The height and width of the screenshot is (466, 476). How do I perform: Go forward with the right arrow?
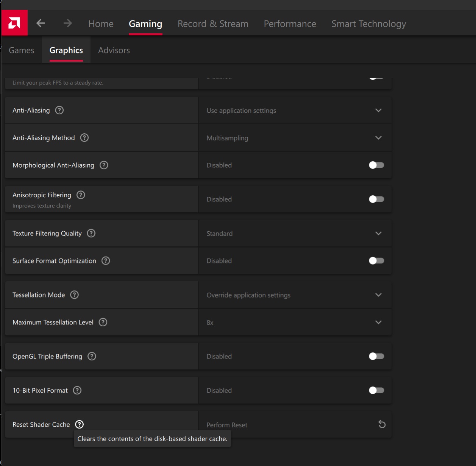tap(68, 23)
